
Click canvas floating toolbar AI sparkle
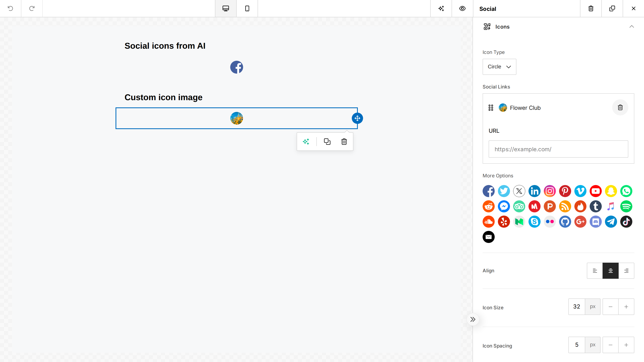(x=306, y=142)
